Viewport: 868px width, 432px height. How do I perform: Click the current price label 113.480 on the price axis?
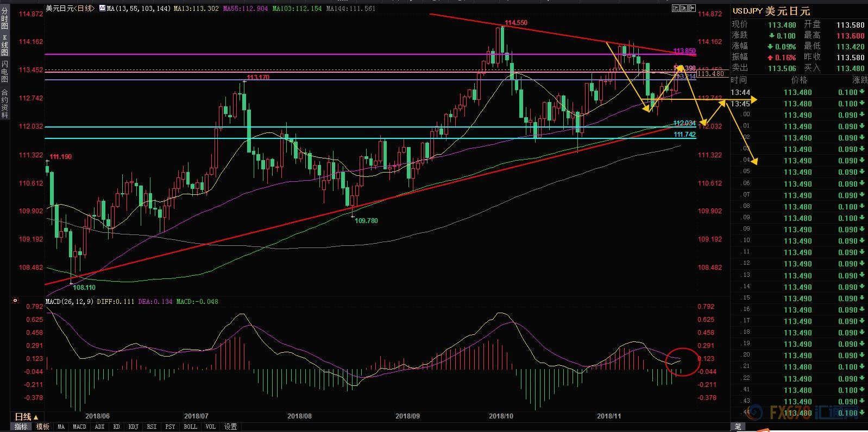coord(710,74)
